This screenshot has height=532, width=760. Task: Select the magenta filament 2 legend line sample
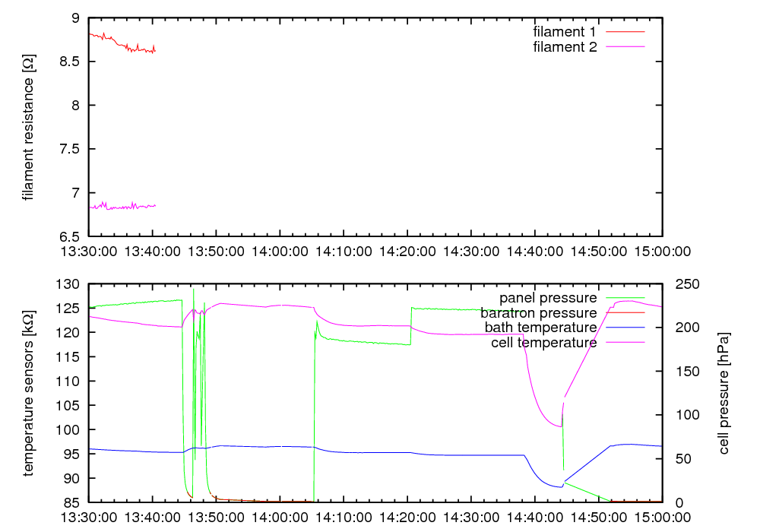tap(625, 47)
